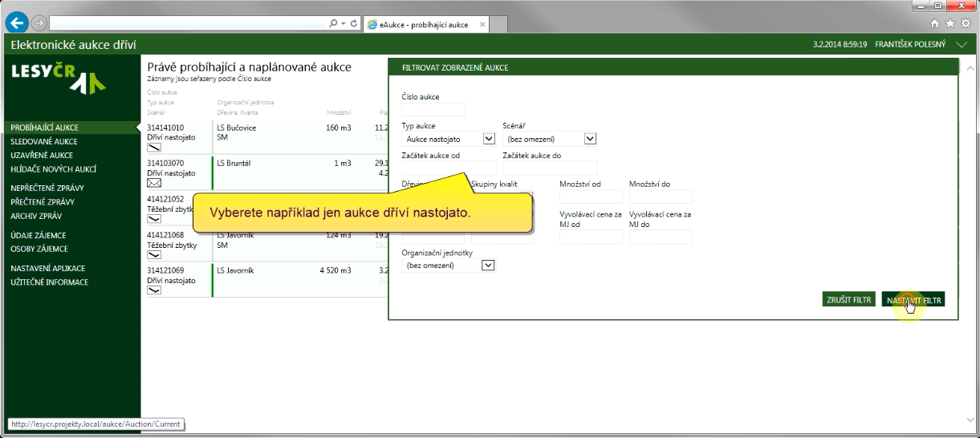Screen dimensions: 980x438
Task: Click the Množství od input field
Action: [592, 197]
